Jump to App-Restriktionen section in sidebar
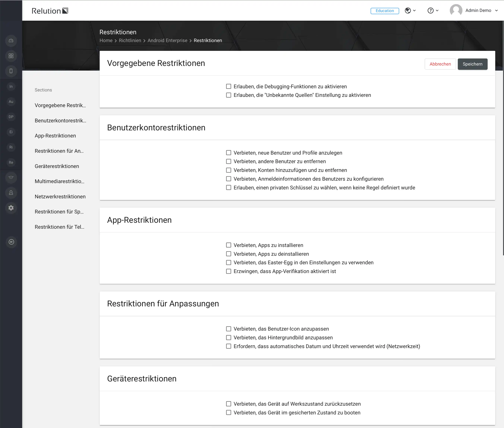This screenshot has height=428, width=504. 55,136
